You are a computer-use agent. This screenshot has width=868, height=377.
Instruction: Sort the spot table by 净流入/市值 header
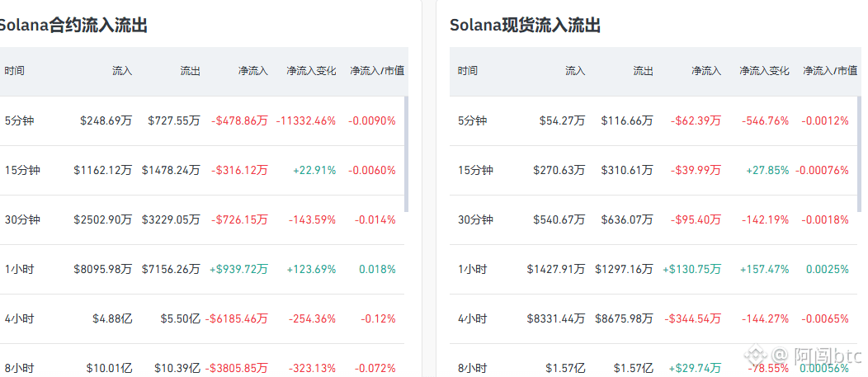[830, 71]
